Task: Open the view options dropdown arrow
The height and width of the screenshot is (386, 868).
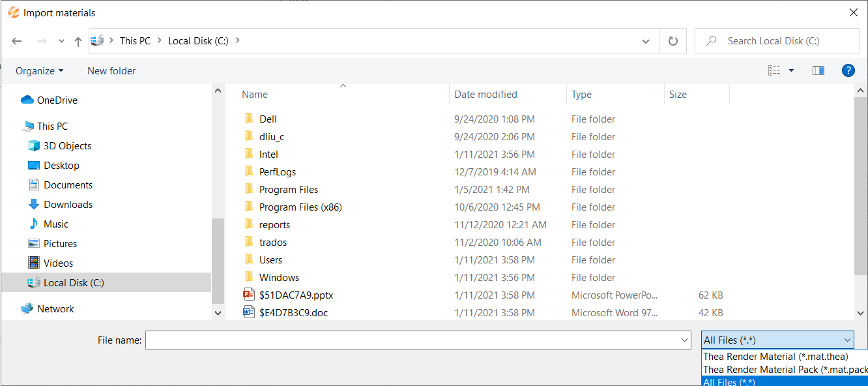Action: click(791, 70)
